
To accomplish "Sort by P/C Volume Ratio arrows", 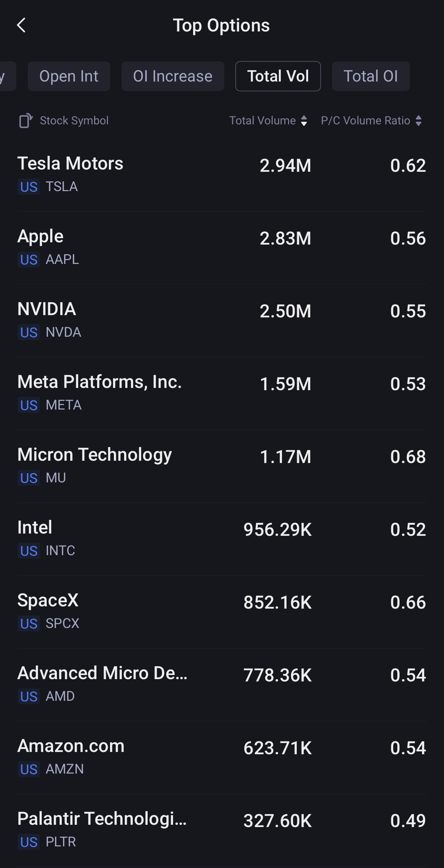I will (x=419, y=121).
